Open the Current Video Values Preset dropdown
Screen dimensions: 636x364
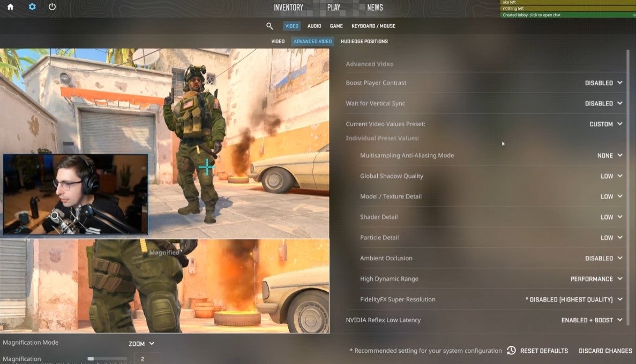point(605,124)
